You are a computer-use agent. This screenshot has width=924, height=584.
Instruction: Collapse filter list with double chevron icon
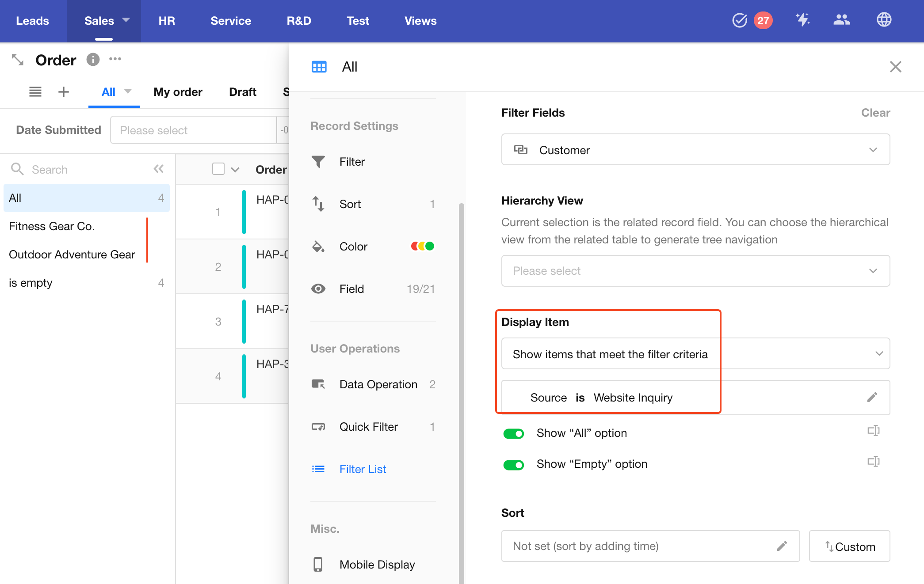pos(159,169)
